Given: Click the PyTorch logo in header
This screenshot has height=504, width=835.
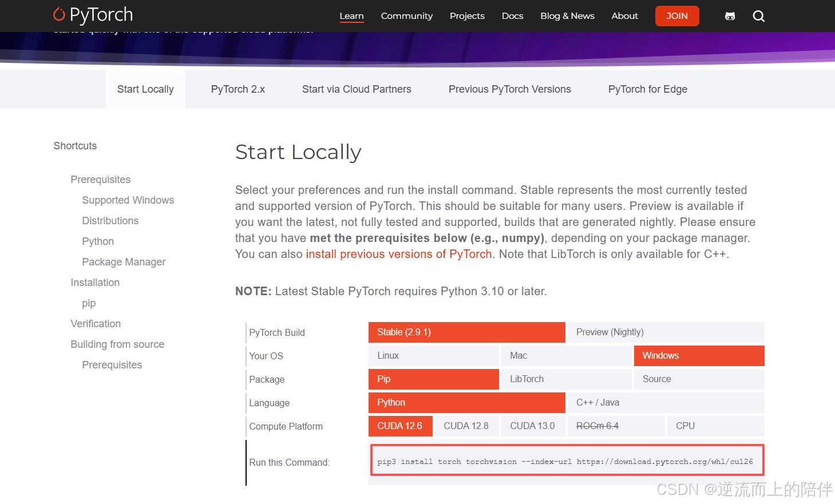Looking at the screenshot, I should 93,15.
